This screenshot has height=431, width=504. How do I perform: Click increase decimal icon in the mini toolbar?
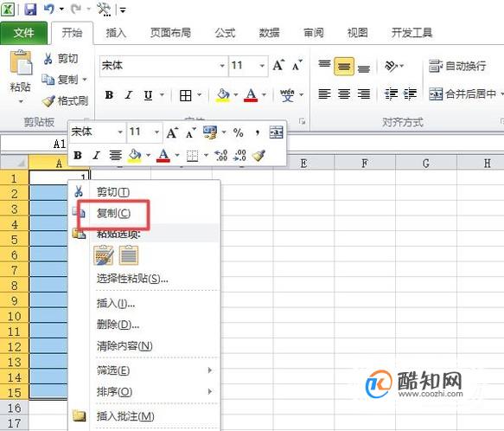pyautogui.click(x=221, y=156)
